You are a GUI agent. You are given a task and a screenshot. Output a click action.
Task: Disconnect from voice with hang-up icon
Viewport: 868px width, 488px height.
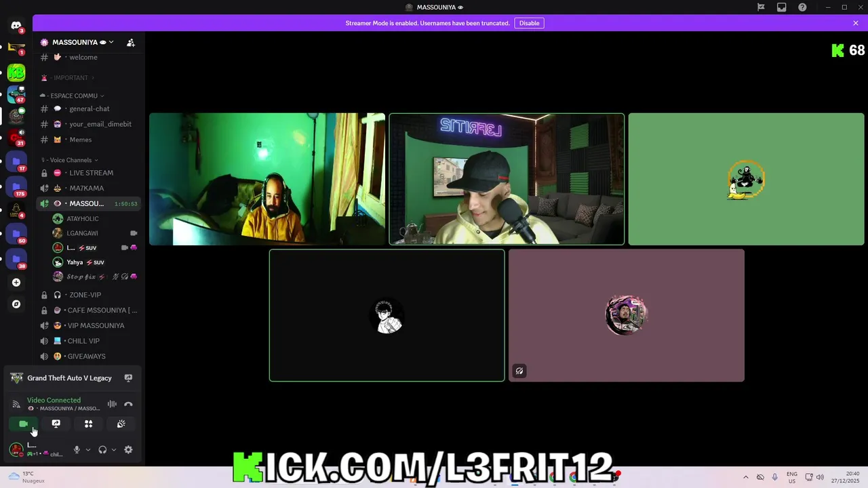[x=128, y=404]
